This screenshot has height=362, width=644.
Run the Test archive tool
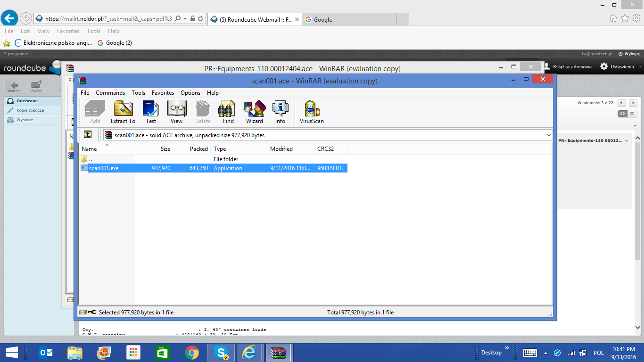151,112
